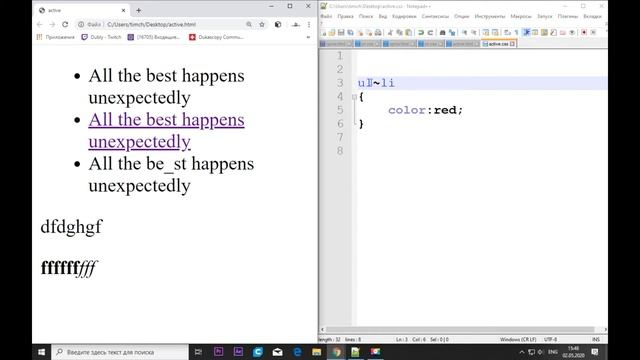
Task: Close the active.css tab in Notepad++
Action: tap(513, 44)
